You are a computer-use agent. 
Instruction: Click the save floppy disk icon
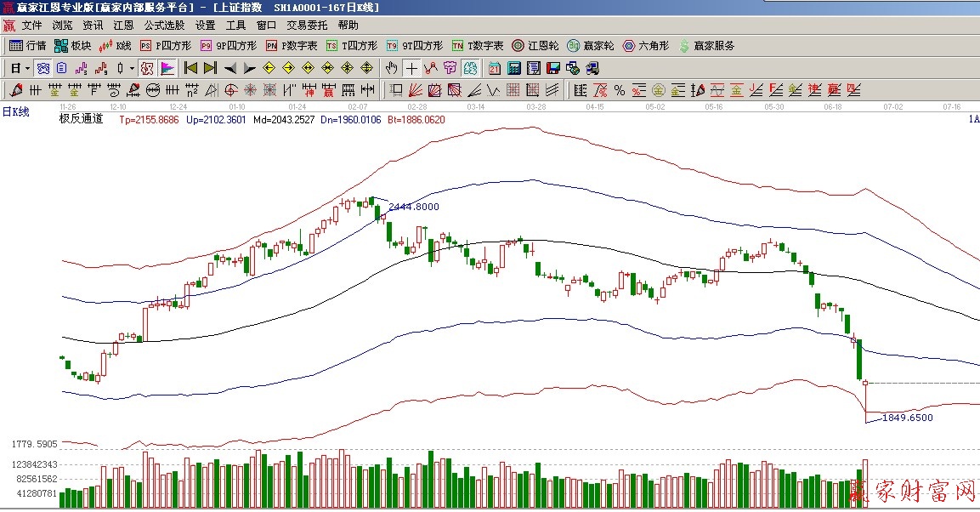point(552,68)
